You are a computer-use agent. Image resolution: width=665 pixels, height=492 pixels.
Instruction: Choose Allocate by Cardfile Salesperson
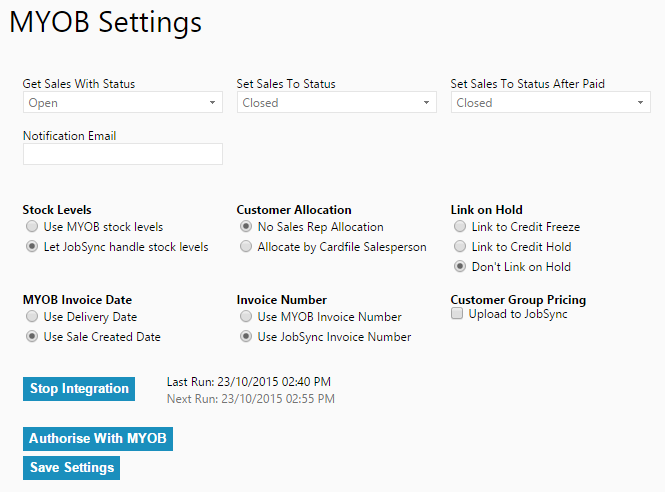(246, 246)
